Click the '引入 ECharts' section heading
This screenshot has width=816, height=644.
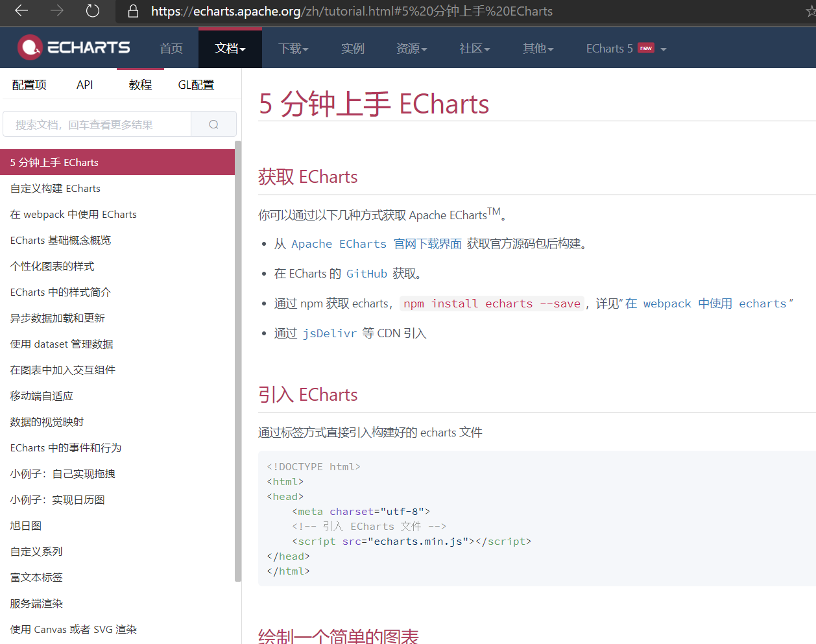click(308, 395)
